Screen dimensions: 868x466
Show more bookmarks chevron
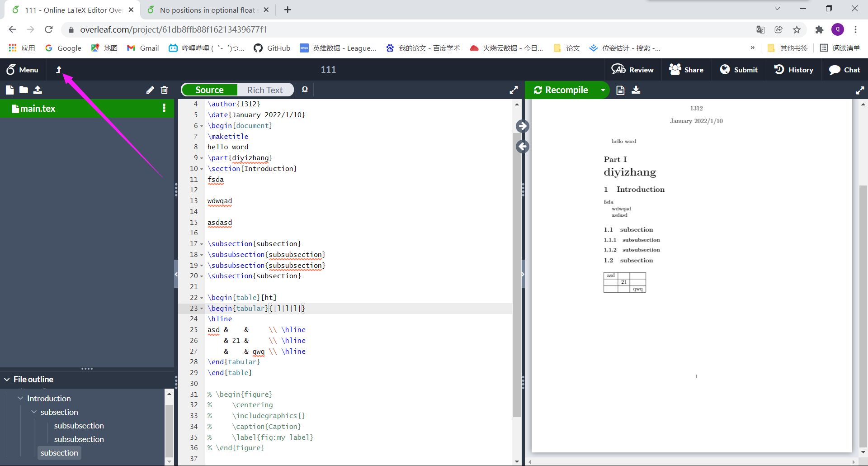tap(752, 48)
